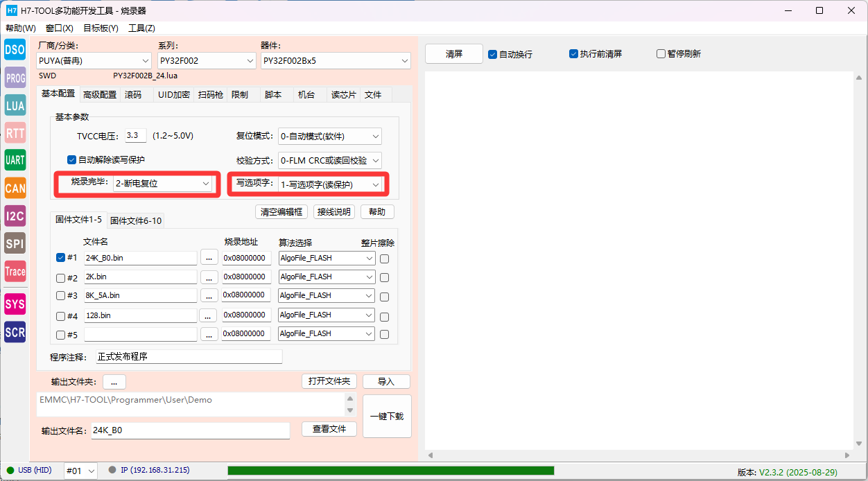868x481 pixels.
Task: Enable the checkbox for firmware file #2
Action: click(60, 278)
